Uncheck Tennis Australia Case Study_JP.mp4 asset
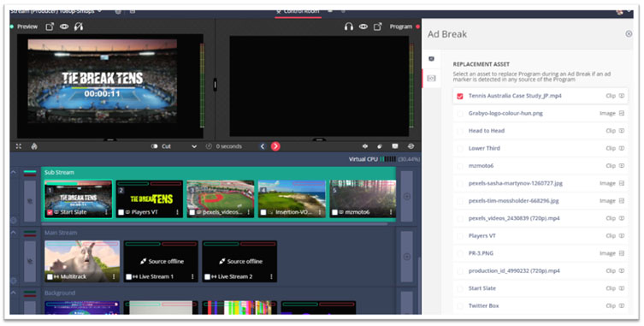The width and height of the screenshot is (644, 326). [x=460, y=96]
